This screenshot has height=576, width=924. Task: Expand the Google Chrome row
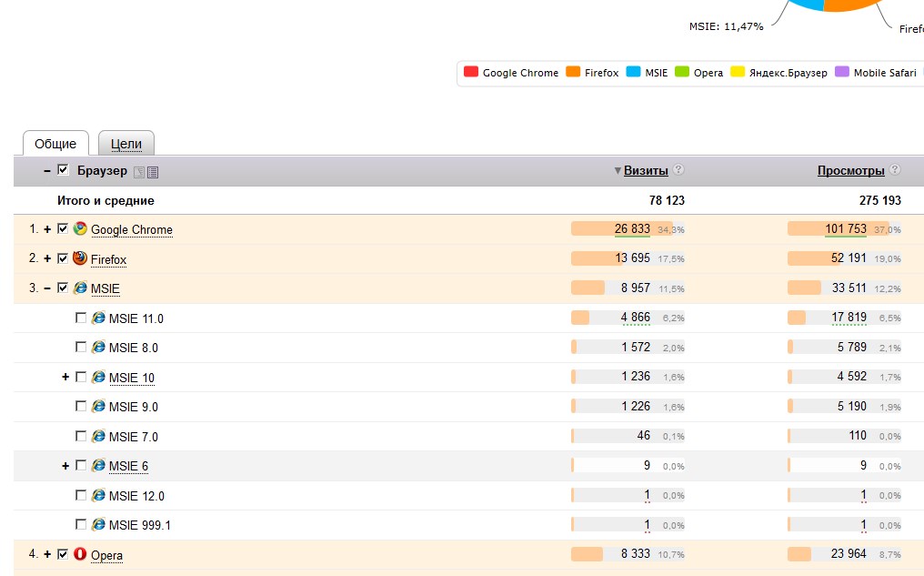click(x=47, y=228)
